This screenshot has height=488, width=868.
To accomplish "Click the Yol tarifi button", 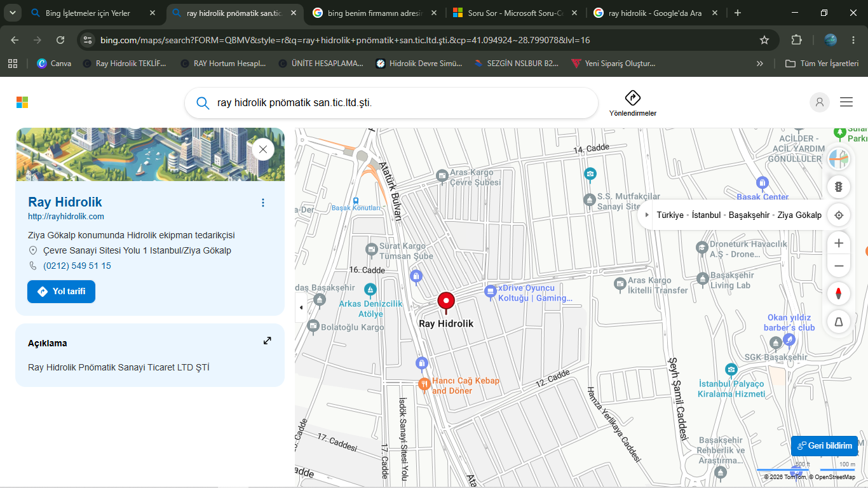I will coord(61,292).
